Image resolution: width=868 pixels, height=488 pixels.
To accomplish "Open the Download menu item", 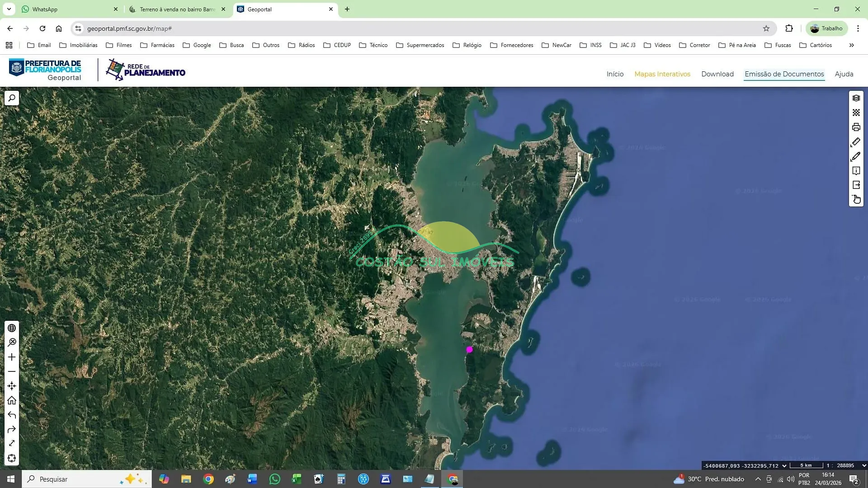I will [717, 74].
